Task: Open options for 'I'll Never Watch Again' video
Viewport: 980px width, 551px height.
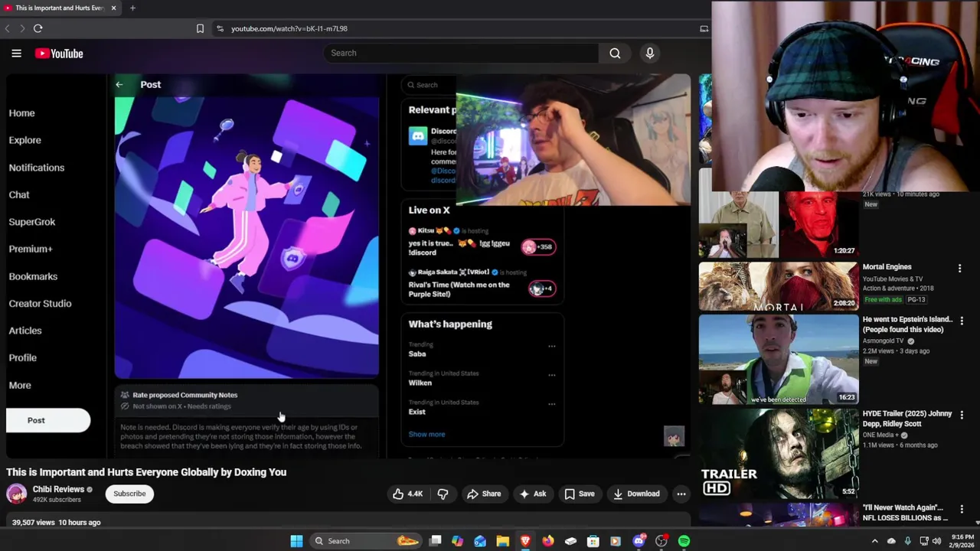Action: point(962,509)
